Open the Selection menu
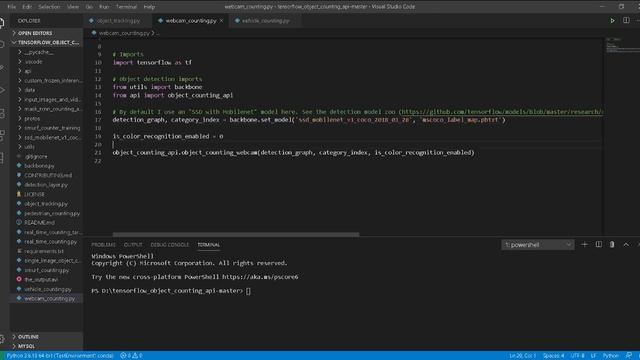640x360 pixels. [x=49, y=7]
